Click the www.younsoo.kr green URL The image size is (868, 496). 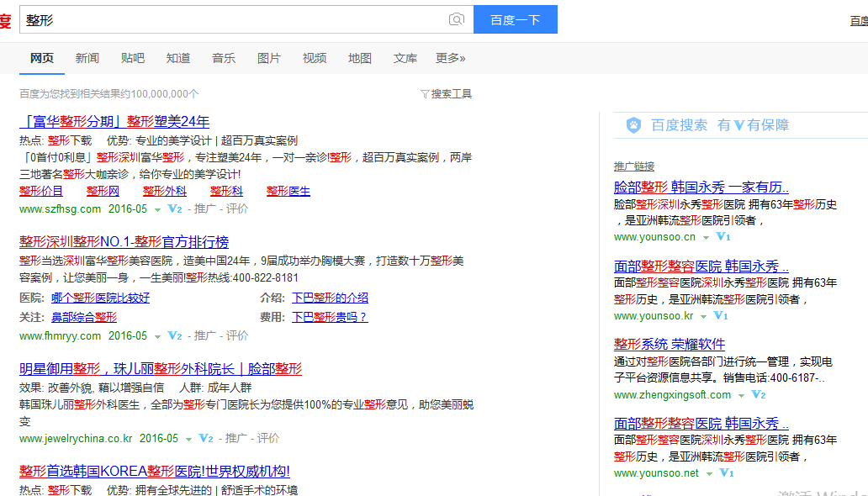click(654, 315)
